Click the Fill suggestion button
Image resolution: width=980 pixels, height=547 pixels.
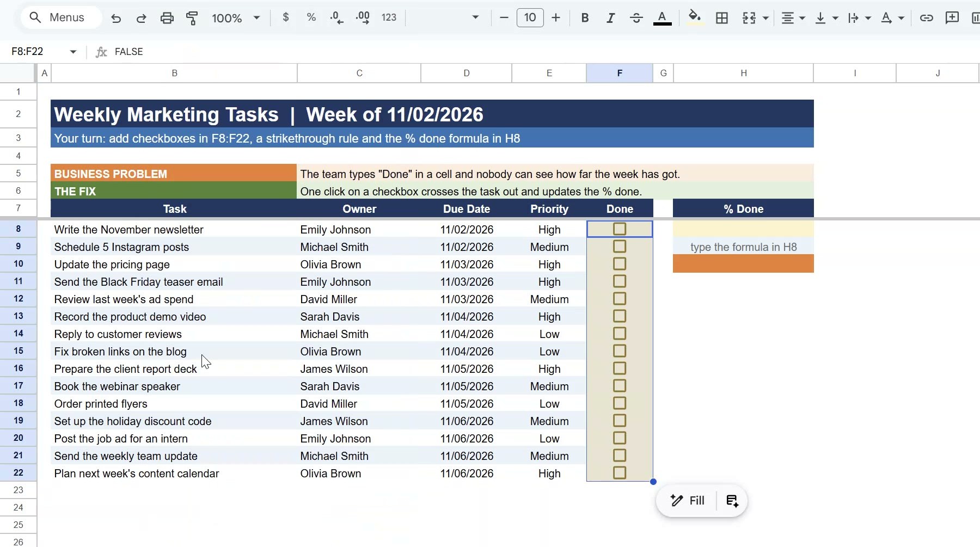(x=687, y=501)
